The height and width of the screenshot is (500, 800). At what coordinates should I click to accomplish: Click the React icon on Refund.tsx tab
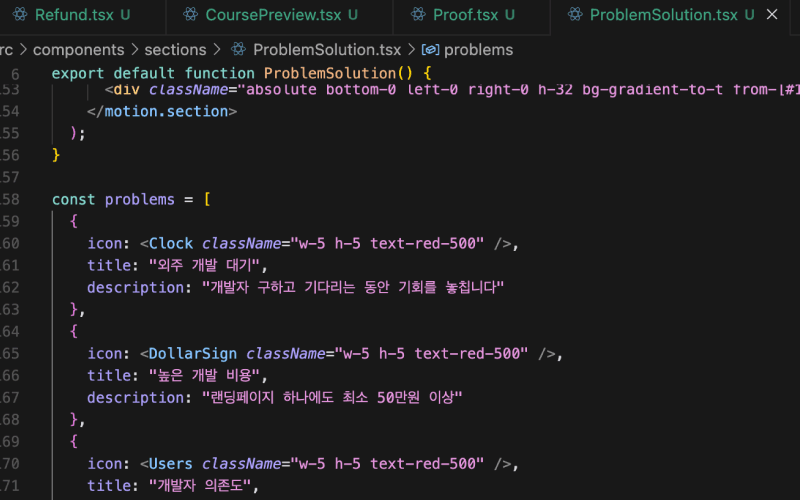pos(19,15)
